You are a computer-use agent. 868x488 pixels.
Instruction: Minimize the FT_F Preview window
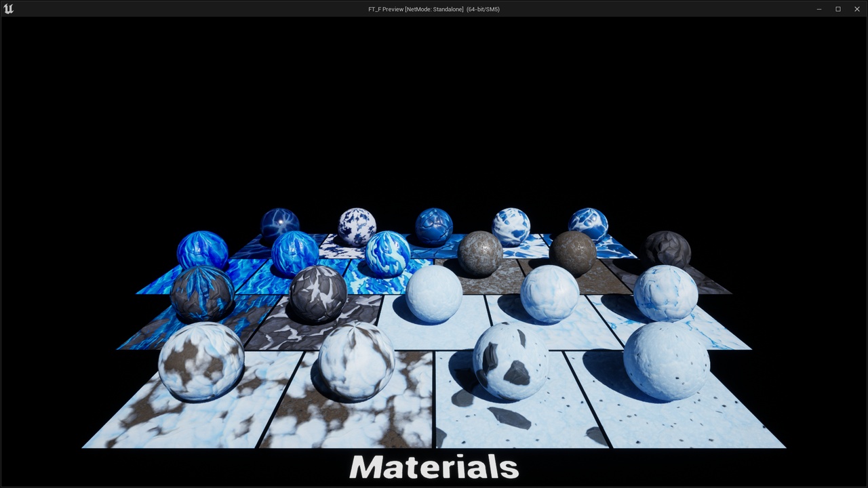pos(819,9)
